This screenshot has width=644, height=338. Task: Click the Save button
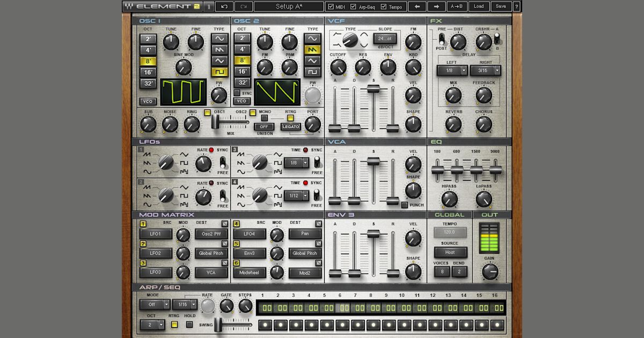[500, 6]
